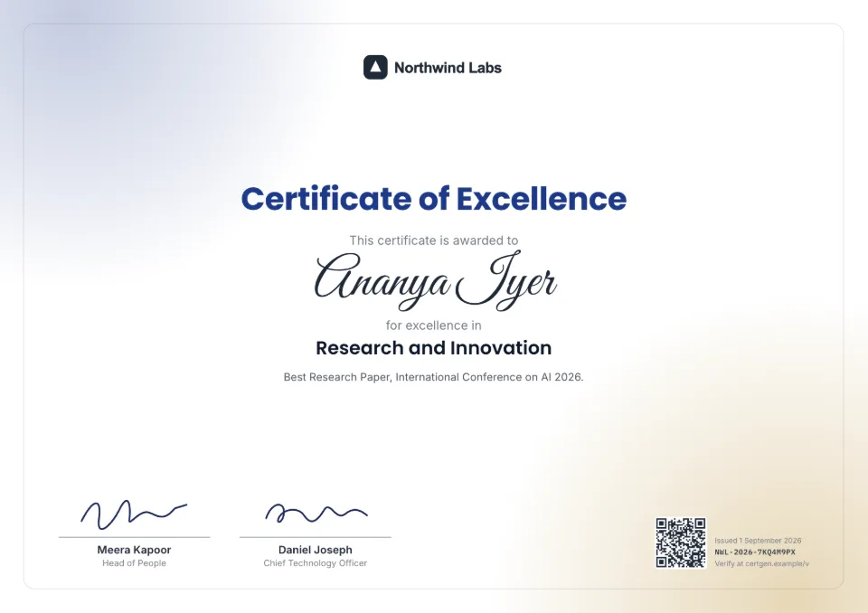Open the 'Verify at certgen.example/v' link
This screenshot has width=868, height=613.
(x=761, y=563)
